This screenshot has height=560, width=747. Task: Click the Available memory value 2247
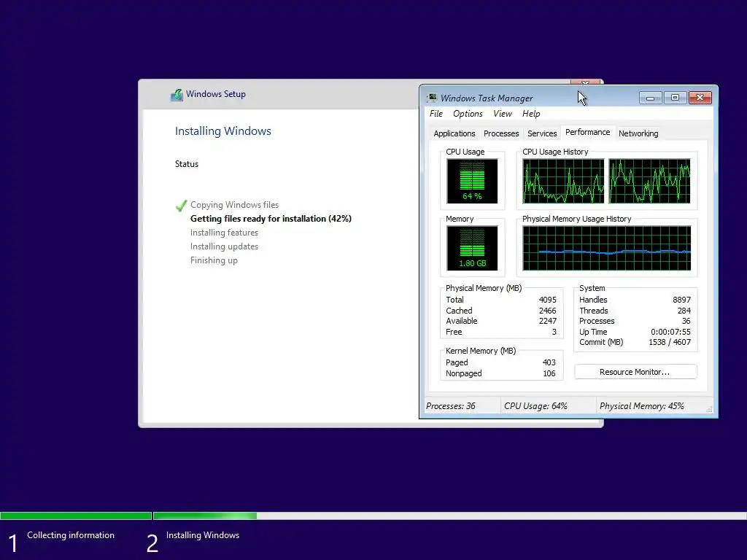[x=547, y=321]
